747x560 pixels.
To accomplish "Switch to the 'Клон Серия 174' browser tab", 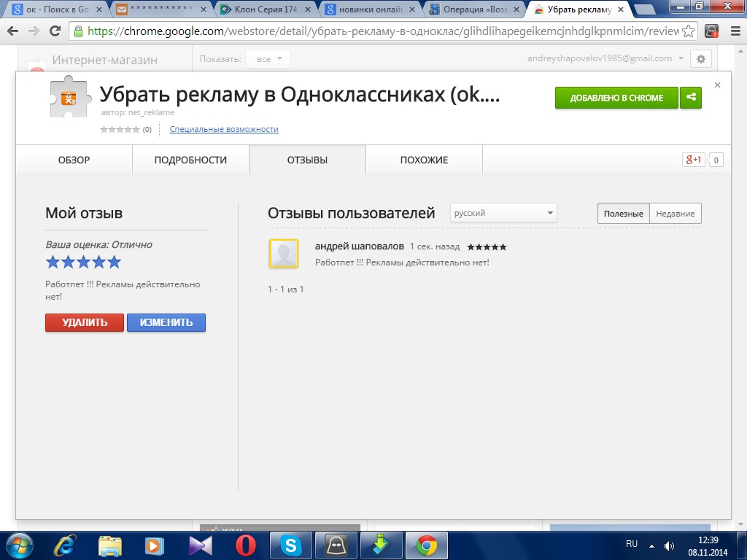I will click(266, 9).
